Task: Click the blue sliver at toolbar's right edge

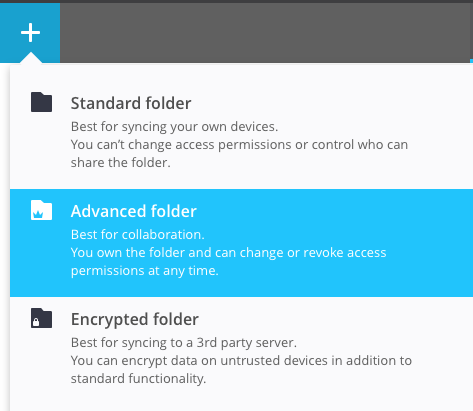Action: click(471, 61)
